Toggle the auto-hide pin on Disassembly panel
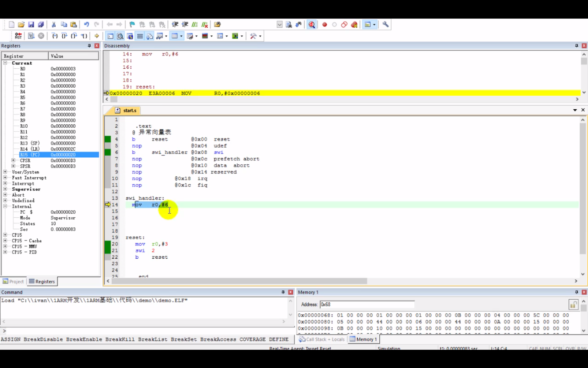The image size is (588, 368). tap(576, 46)
